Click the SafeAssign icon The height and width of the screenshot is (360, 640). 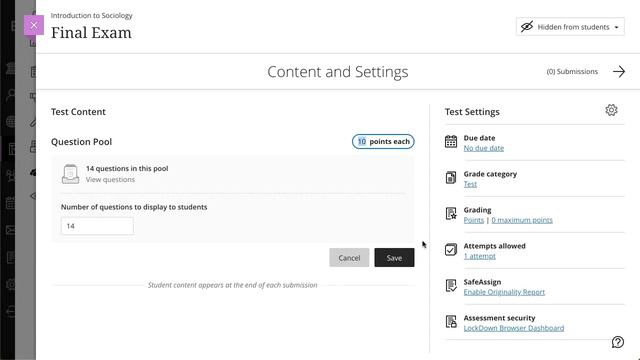pos(451,285)
